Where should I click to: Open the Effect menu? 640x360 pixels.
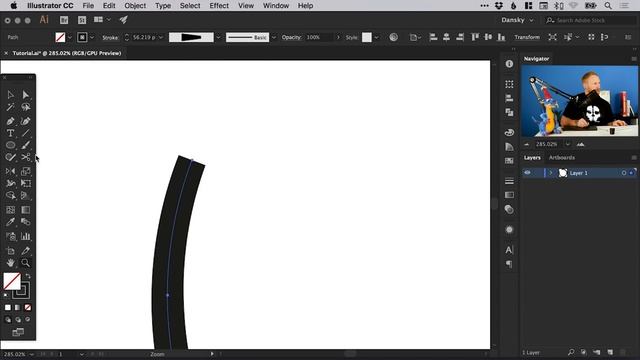pos(219,6)
